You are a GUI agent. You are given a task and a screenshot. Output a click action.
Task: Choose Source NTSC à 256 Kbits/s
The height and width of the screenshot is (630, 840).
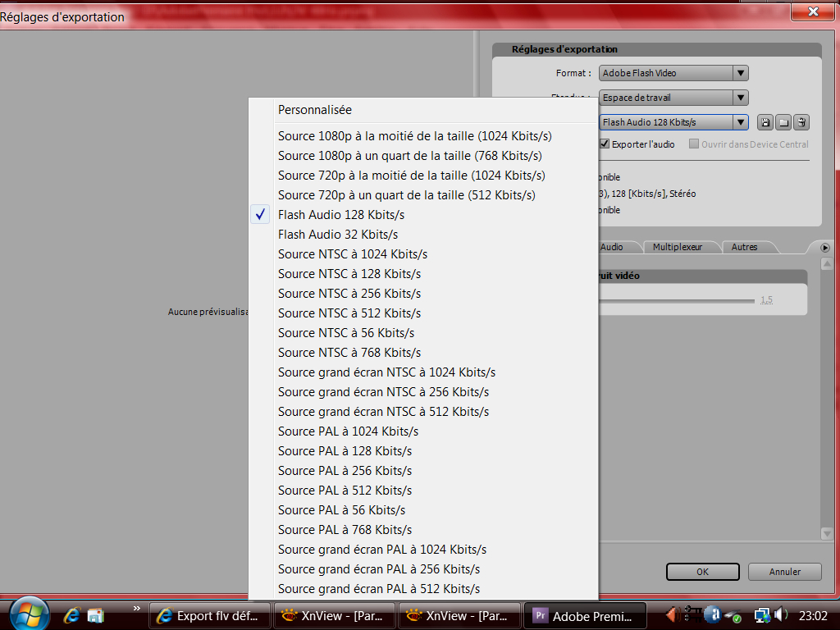[423, 294]
